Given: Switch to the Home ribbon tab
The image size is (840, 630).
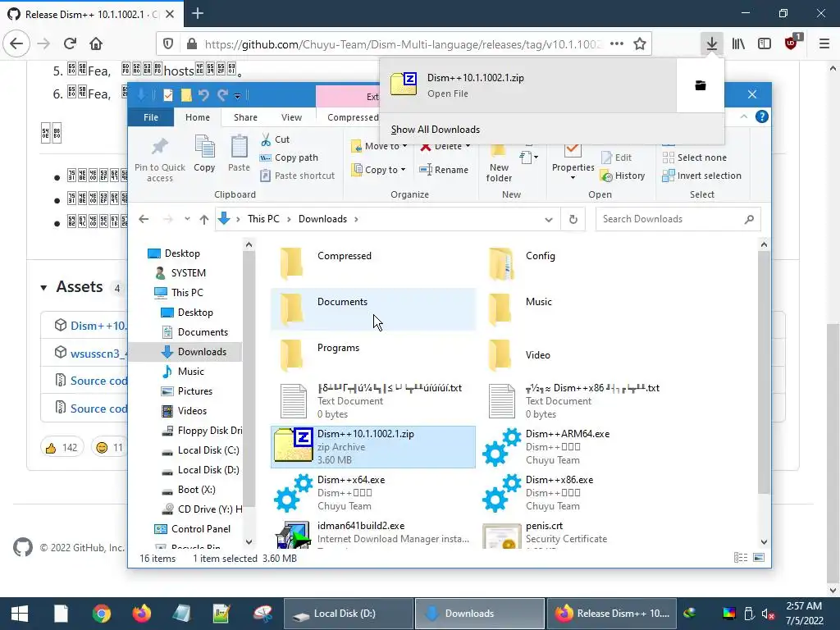Looking at the screenshot, I should click(x=198, y=117).
